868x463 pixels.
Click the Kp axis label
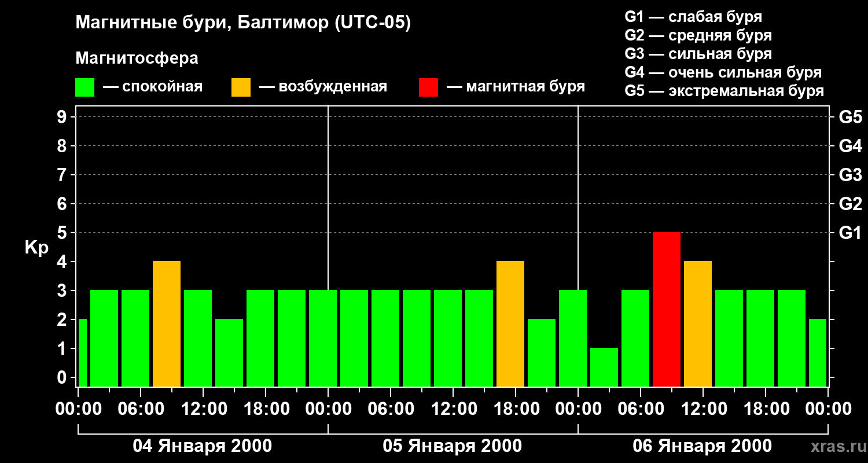[x=37, y=248]
